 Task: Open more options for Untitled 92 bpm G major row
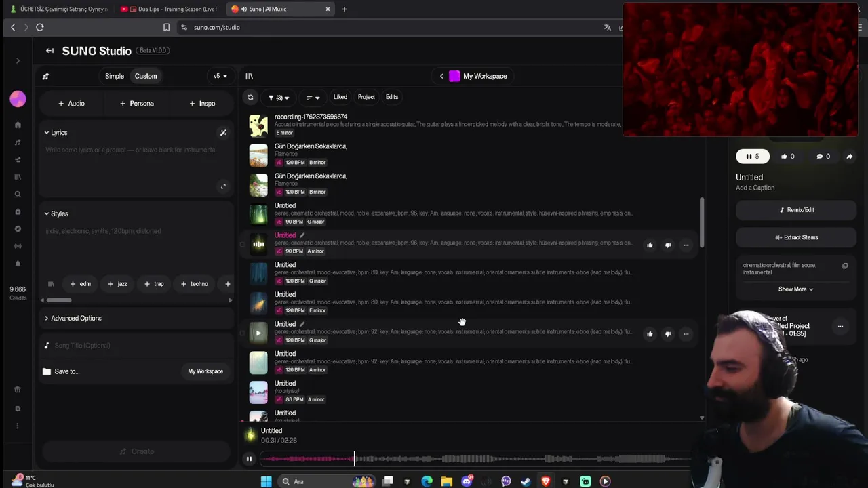(686, 333)
